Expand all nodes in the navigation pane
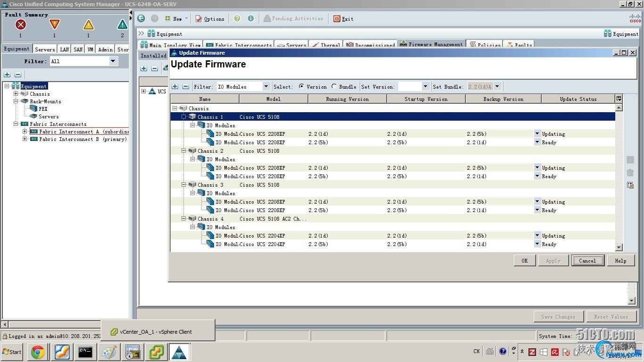The width and height of the screenshot is (644, 362). pyautogui.click(x=7, y=74)
